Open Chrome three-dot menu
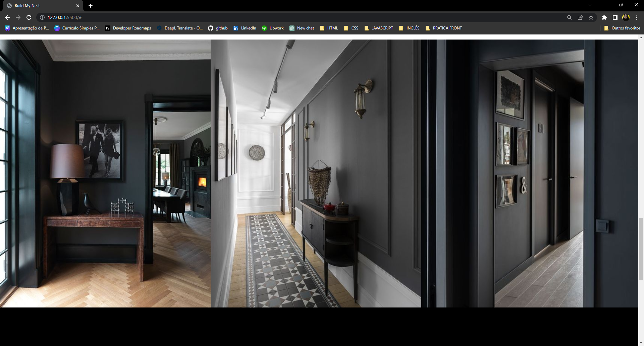This screenshot has height=346, width=644. coord(637,17)
